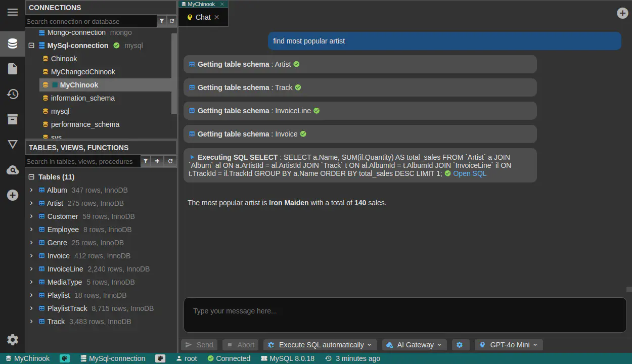Select the Chat tab

pos(202,17)
